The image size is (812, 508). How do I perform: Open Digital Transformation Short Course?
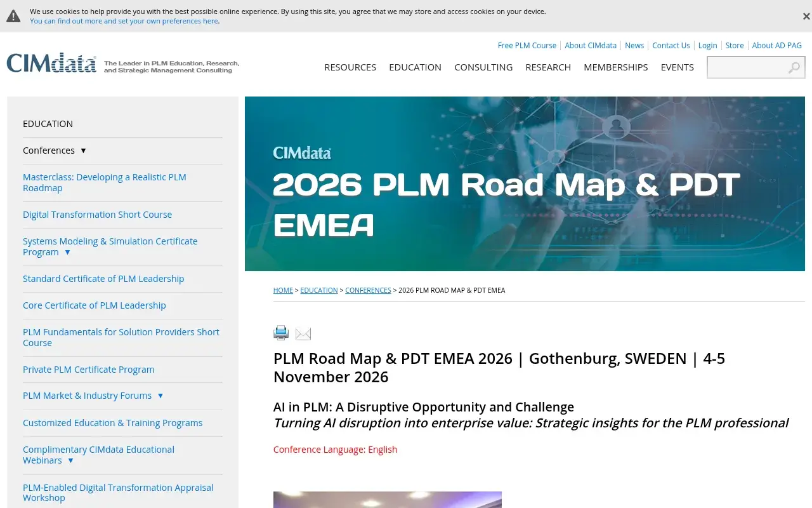(x=97, y=215)
